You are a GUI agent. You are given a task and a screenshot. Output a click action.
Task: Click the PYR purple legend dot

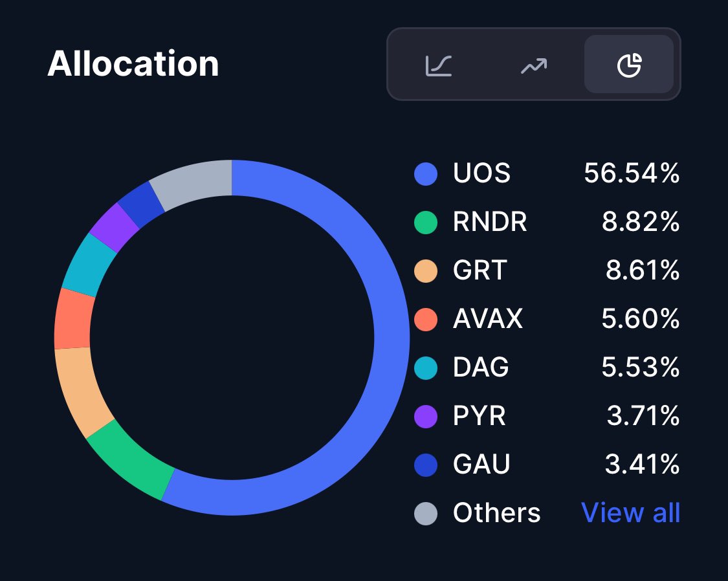tap(426, 416)
